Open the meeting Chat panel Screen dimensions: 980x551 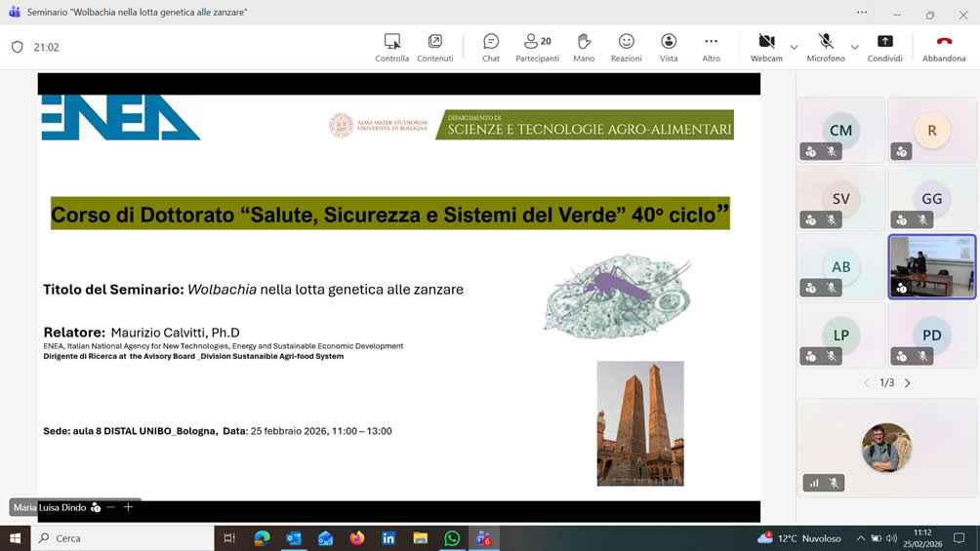point(491,48)
